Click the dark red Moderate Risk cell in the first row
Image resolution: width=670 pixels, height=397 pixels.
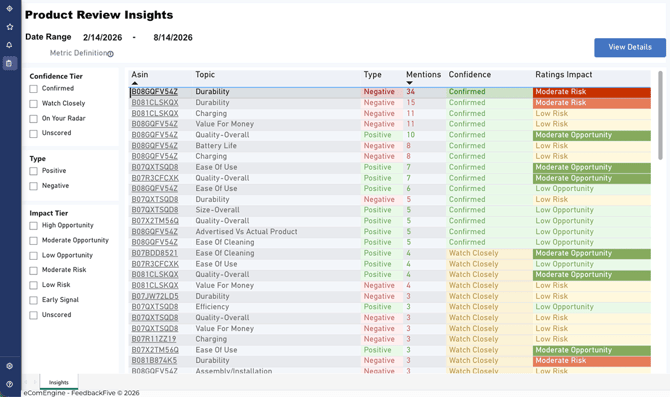592,92
